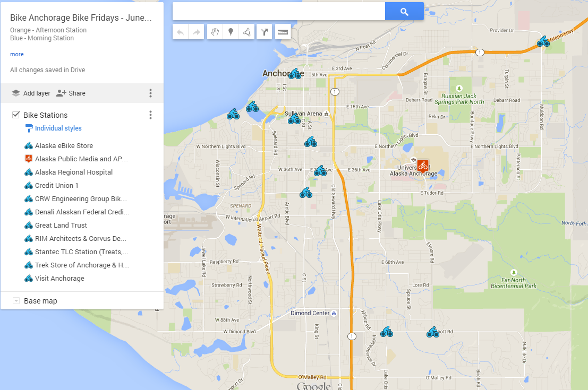Click the 'All changes saved in Drive' status text
Image resolution: width=588 pixels, height=390 pixels.
click(48, 70)
